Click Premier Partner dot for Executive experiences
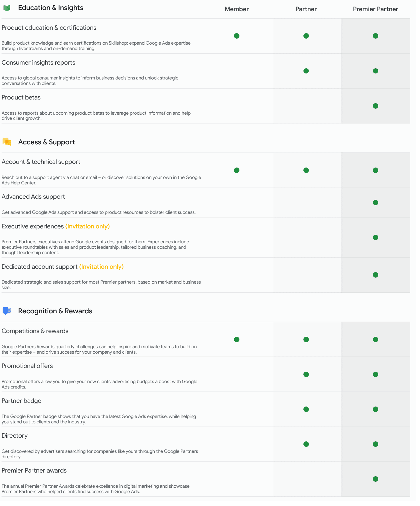The height and width of the screenshot is (506, 420). tap(375, 238)
